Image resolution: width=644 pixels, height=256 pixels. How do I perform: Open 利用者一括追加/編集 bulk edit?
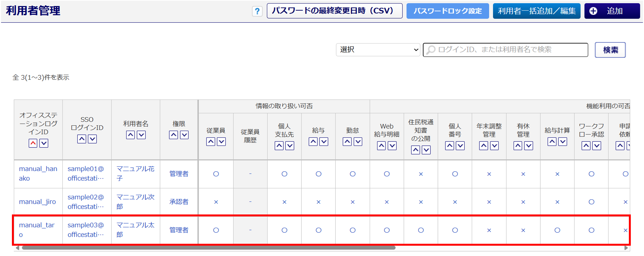tap(536, 11)
